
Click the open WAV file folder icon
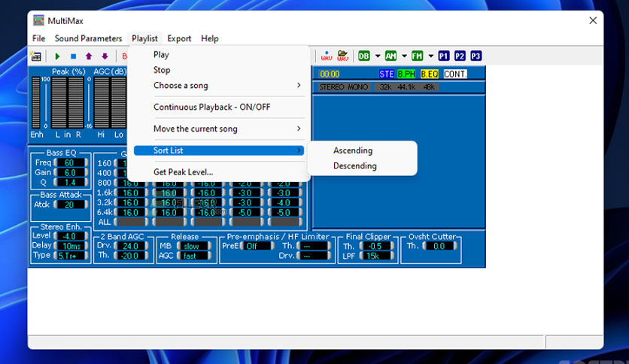(x=342, y=56)
